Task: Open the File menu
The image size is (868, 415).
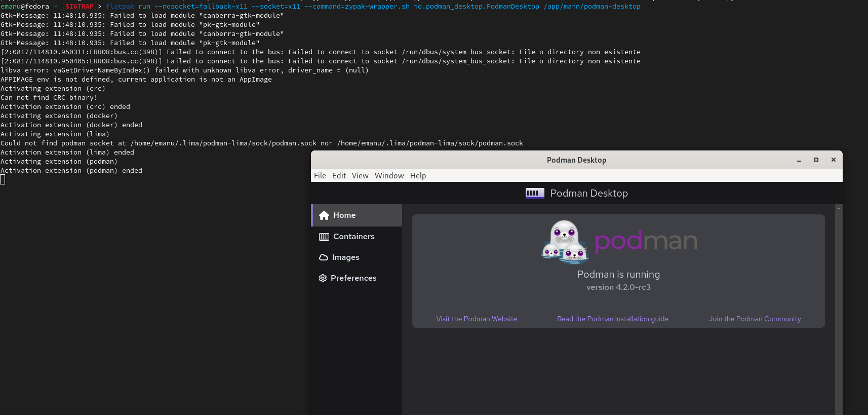Action: (320, 176)
